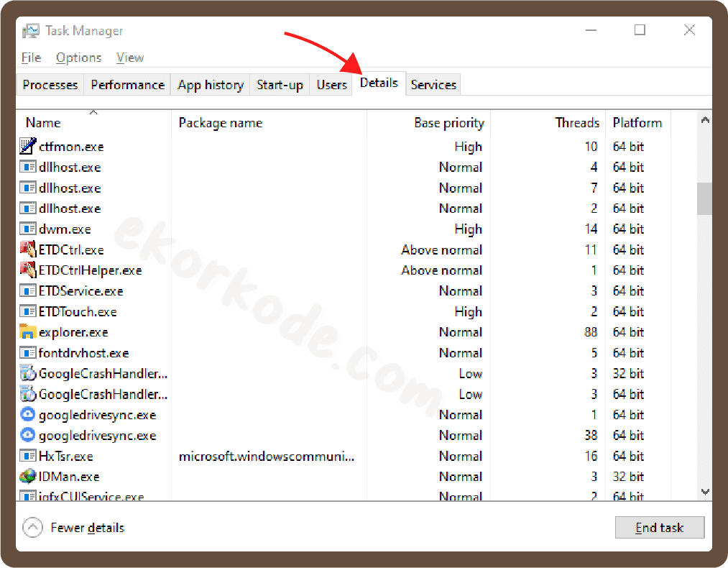Click the ETDTouch.exe icon
728x568 pixels.
(28, 311)
